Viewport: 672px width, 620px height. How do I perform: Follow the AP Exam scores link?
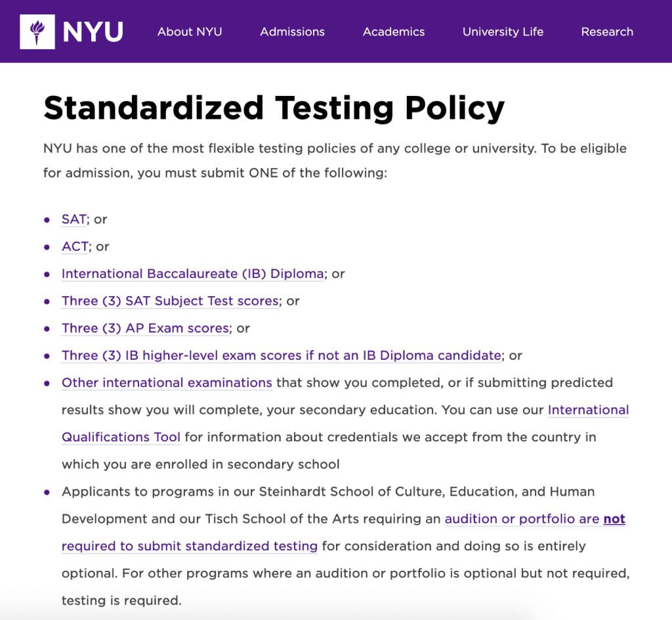(x=145, y=328)
